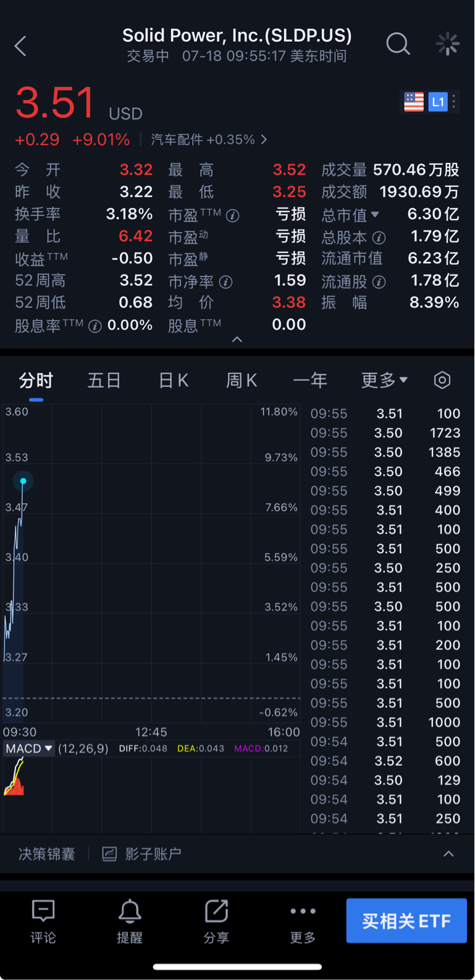Tap the +9.01% change value

tap(101, 139)
